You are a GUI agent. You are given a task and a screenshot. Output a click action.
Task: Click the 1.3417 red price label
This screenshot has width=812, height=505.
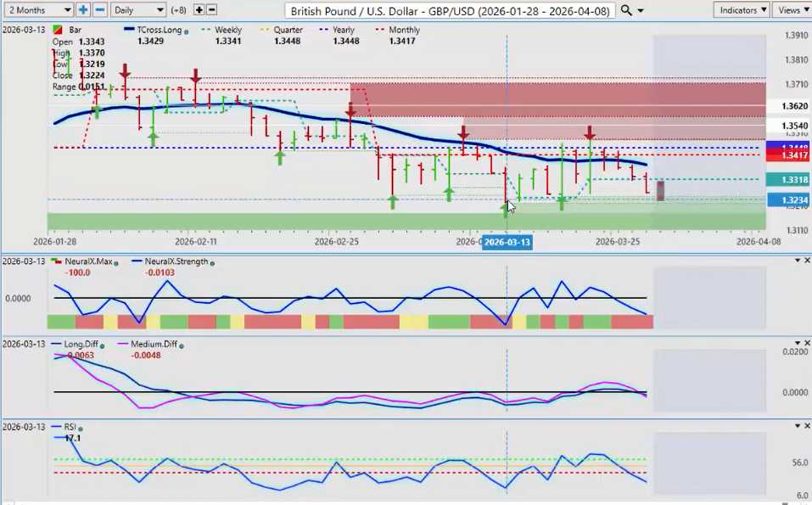tap(786, 156)
